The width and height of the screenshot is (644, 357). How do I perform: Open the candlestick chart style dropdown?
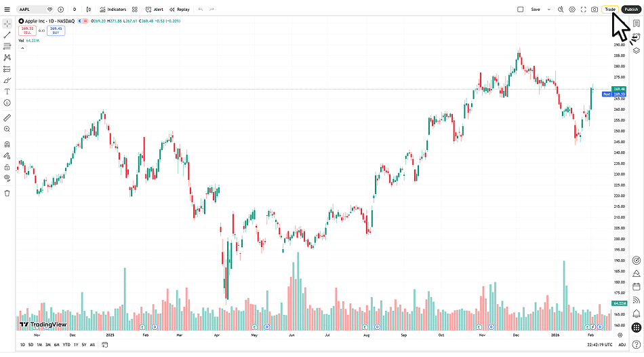click(x=89, y=10)
